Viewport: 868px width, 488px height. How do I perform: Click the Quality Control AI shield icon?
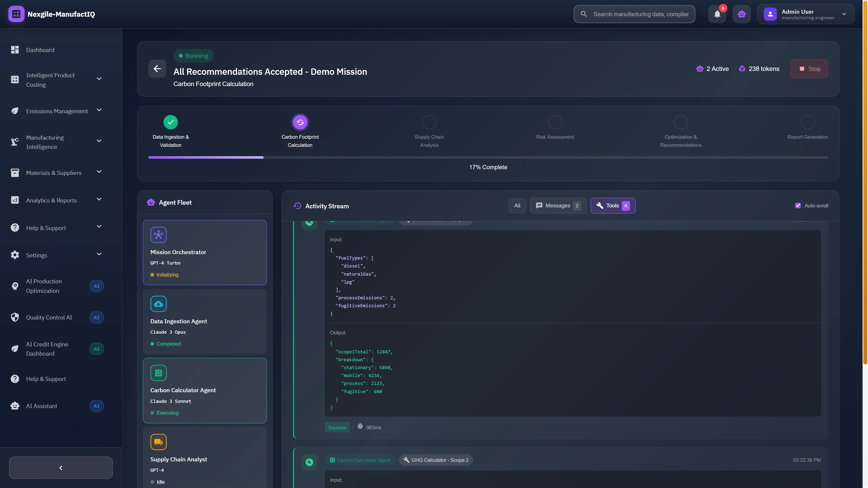15,317
